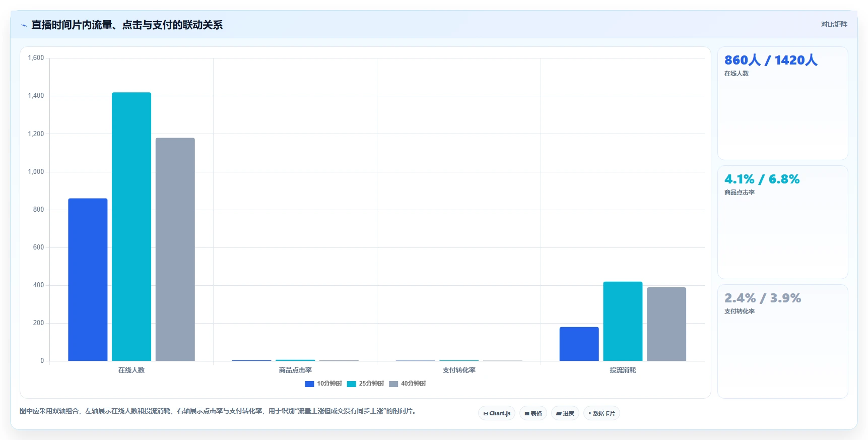The width and height of the screenshot is (868, 440).
Task: Select the 表格 chip
Action: click(533, 413)
